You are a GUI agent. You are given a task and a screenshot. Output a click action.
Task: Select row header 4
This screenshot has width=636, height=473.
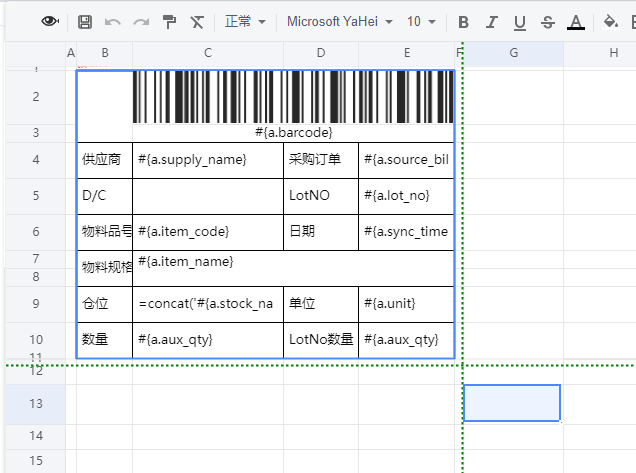[36, 160]
